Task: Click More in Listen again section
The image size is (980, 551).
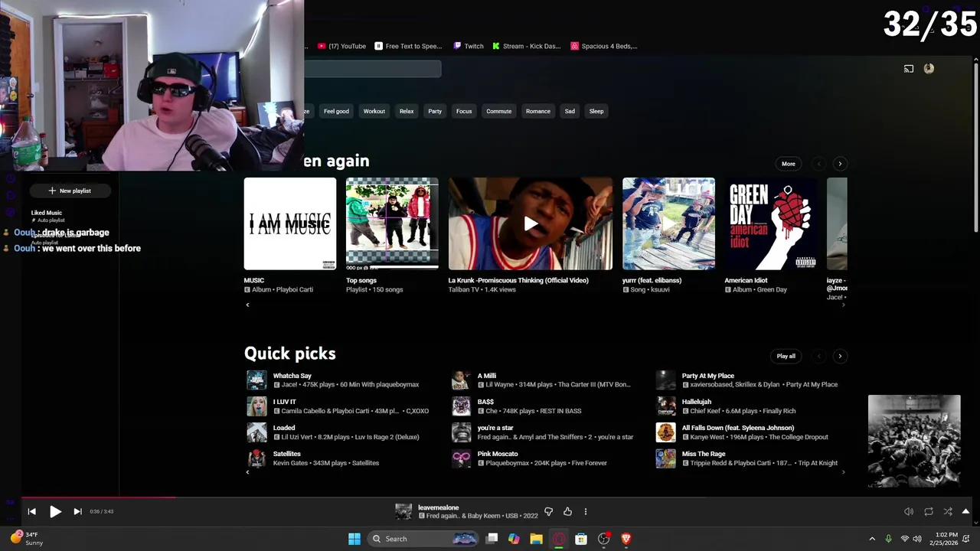Action: [x=788, y=164]
